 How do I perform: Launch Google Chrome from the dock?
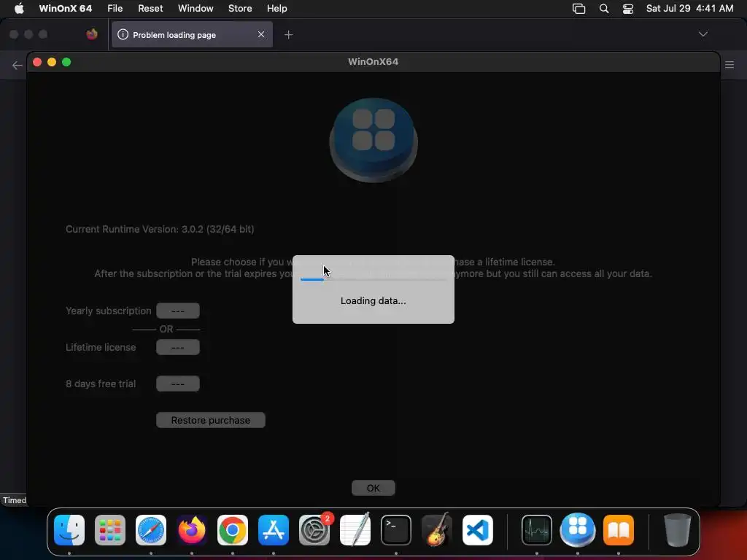(233, 530)
